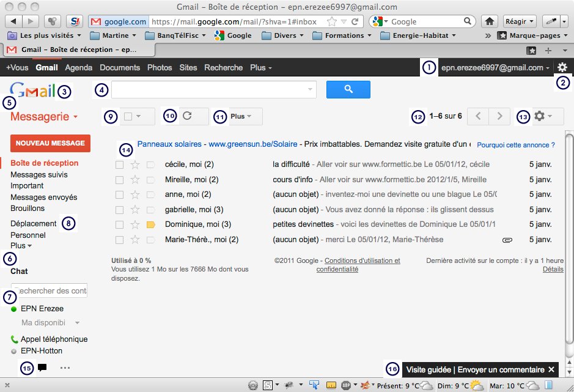Click the Energie-Habitat bookmarks folder
The width and height of the screenshot is (574, 392).
click(418, 35)
